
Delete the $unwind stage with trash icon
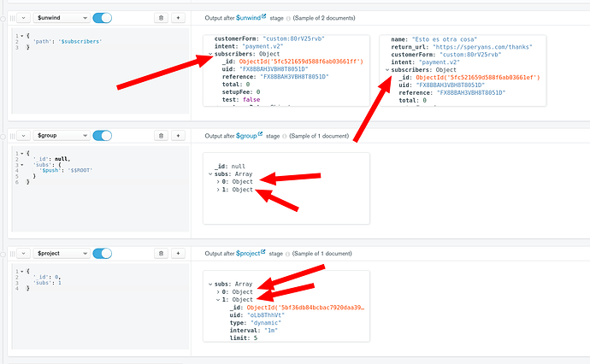[162, 17]
